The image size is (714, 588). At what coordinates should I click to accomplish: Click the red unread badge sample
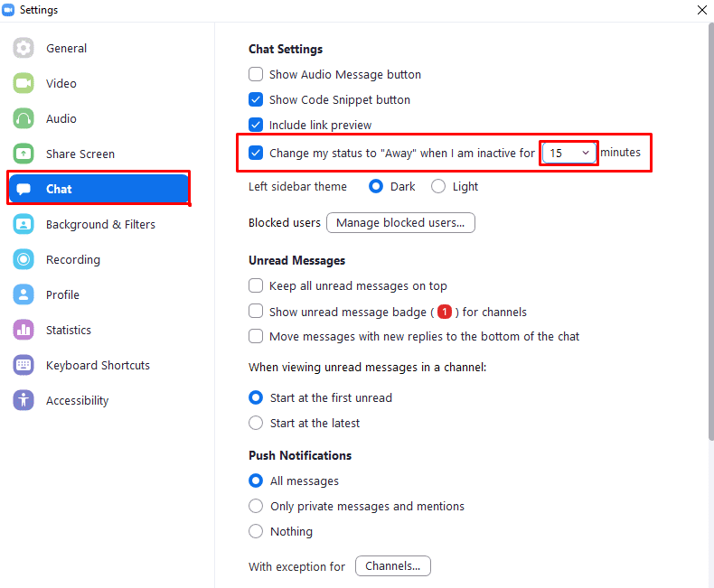coord(444,312)
